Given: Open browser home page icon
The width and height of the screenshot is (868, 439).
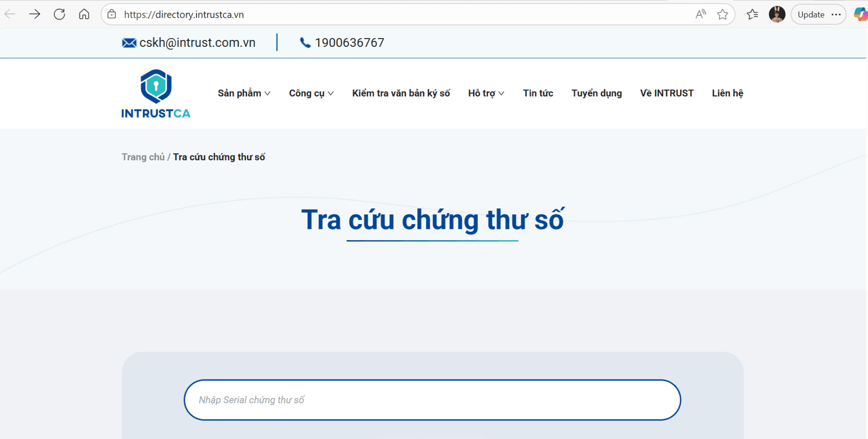Looking at the screenshot, I should 84,14.
